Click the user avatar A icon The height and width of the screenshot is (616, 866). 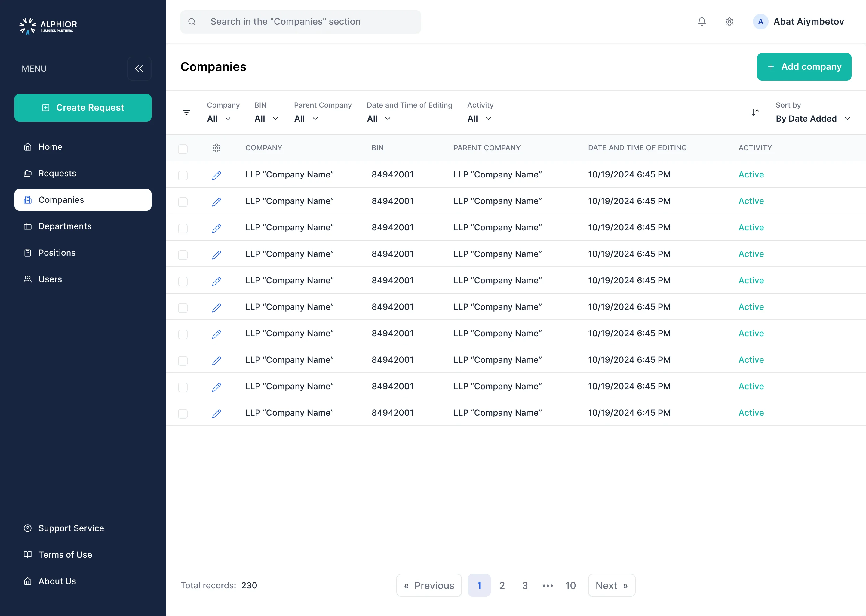pos(760,22)
